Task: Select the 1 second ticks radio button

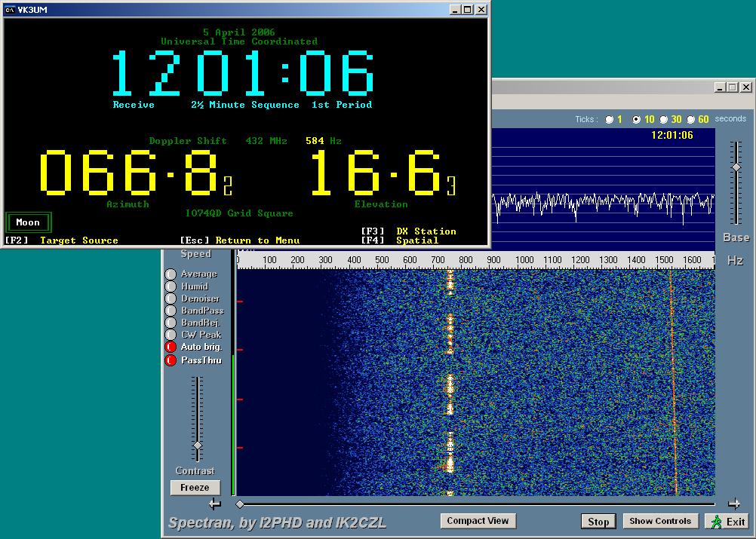Action: click(x=609, y=120)
